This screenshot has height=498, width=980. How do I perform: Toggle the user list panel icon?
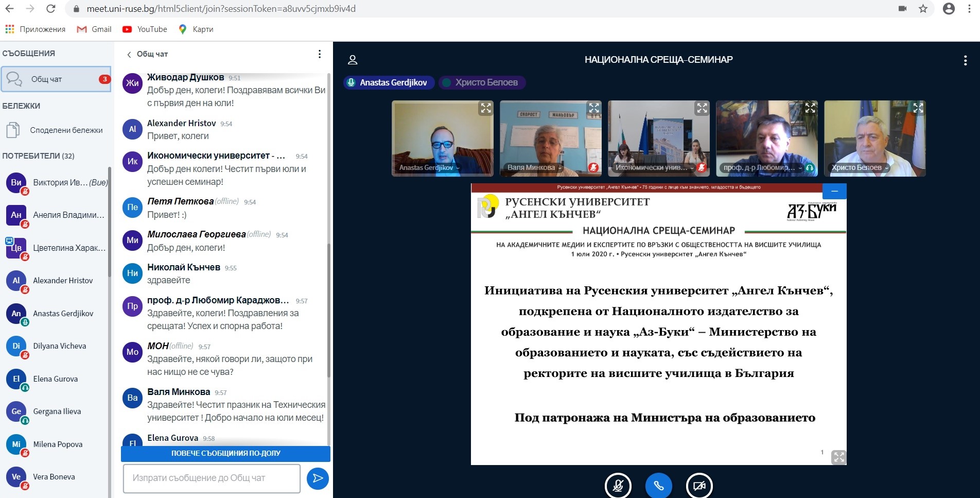pyautogui.click(x=353, y=60)
